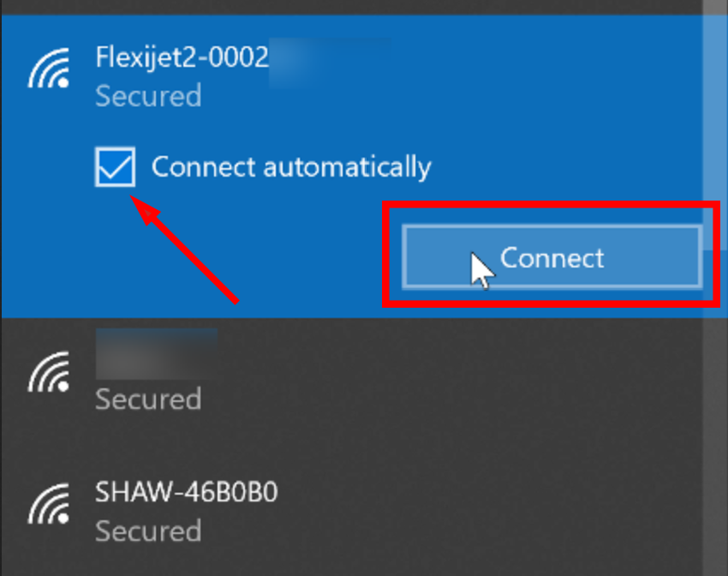Click the checkmark inside the Connect automatically box
The image size is (728, 576).
pyautogui.click(x=115, y=166)
